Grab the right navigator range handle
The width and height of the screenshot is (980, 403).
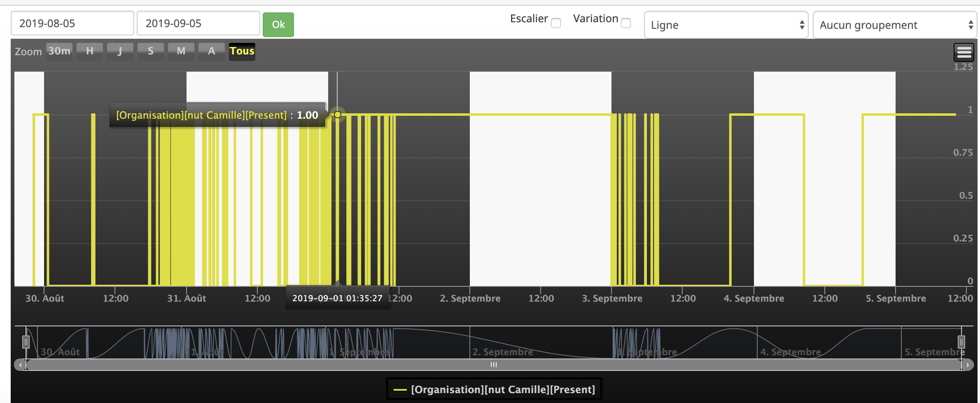pos(961,342)
